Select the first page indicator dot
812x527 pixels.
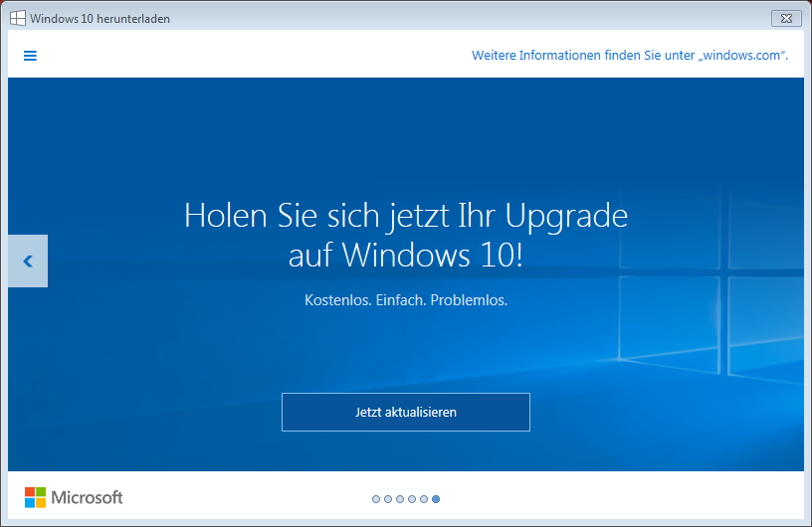coord(376,499)
